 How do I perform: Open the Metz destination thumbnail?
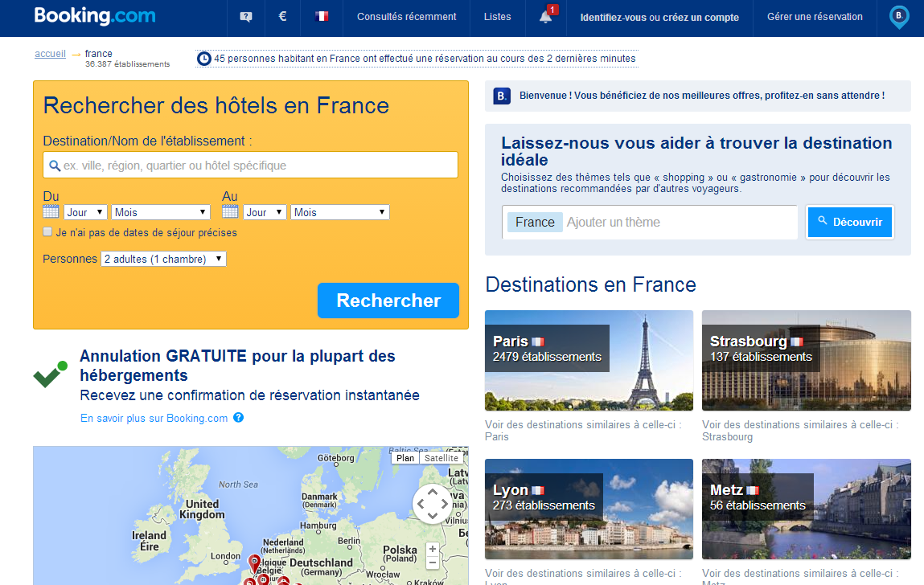[x=806, y=509]
